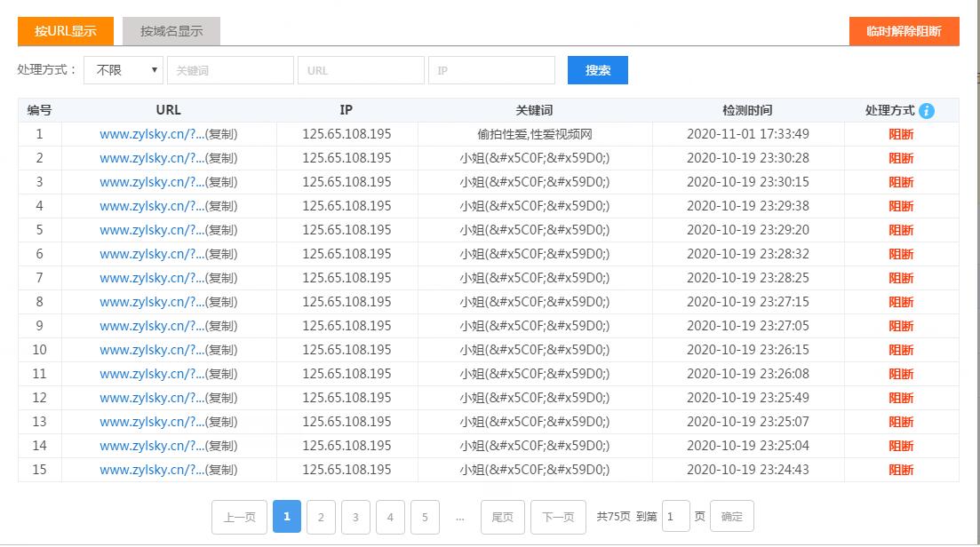Click IP 125.65.108.195 in row 9
980x547 pixels.
347,326
